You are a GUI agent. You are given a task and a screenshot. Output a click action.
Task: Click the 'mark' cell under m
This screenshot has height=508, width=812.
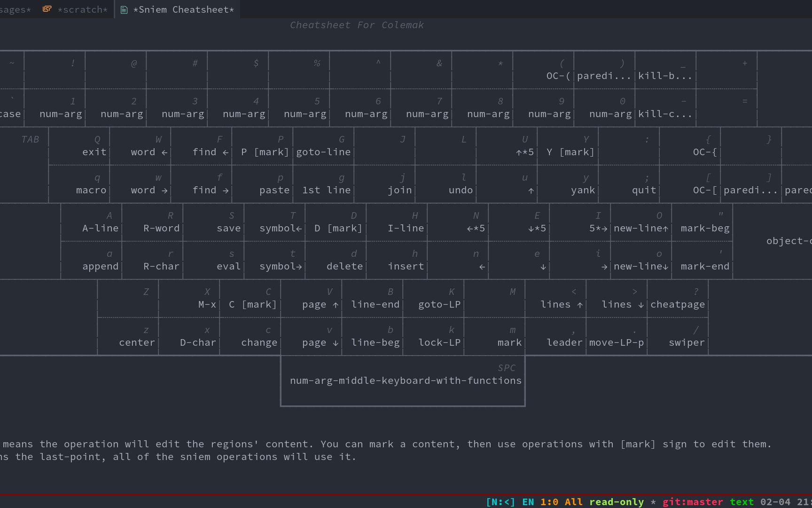(x=495, y=336)
